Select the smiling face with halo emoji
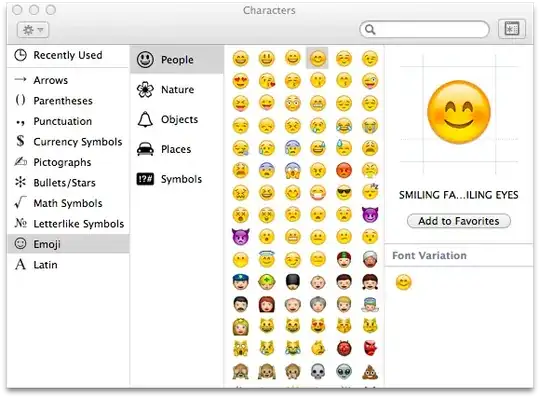Viewport: 540px width, 398px height. (267, 259)
